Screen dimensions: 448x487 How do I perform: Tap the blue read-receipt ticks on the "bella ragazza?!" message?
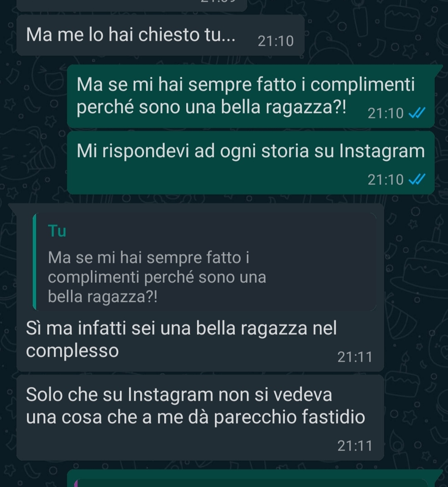[x=416, y=113]
